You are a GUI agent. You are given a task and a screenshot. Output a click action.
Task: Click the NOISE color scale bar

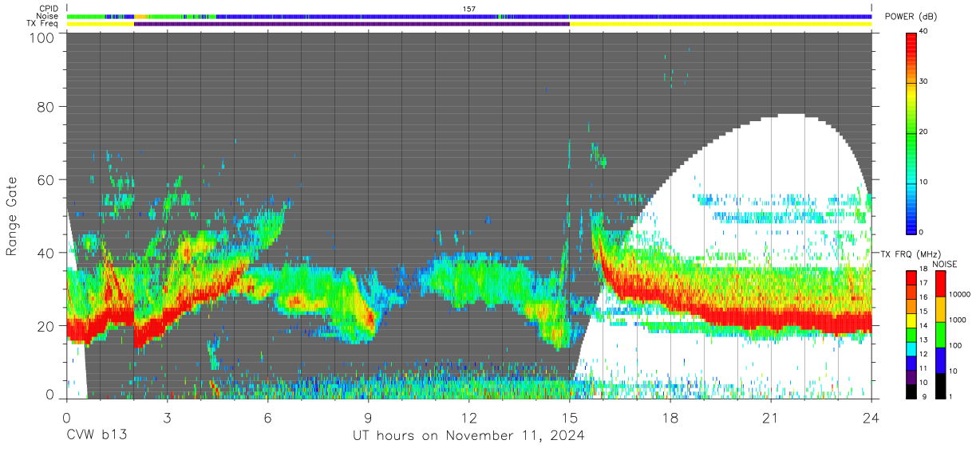coord(942,333)
